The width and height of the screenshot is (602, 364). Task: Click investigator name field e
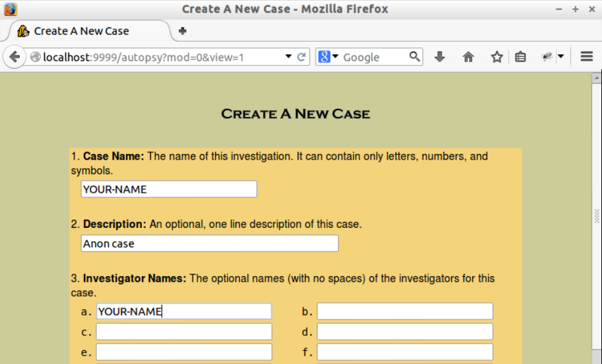pyautogui.click(x=184, y=352)
